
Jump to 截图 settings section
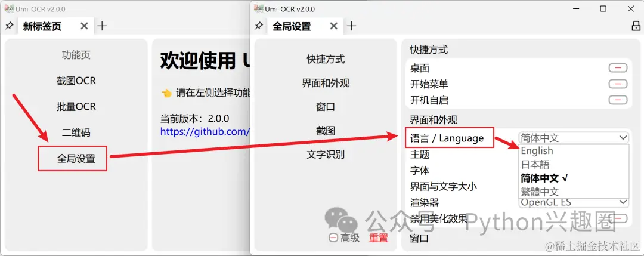coord(326,131)
